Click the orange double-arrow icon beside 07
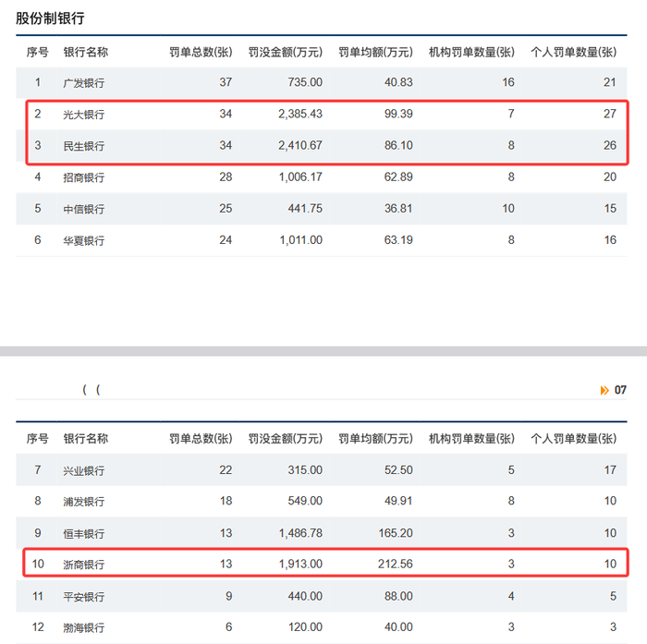This screenshot has height=644, width=647. coord(604,390)
